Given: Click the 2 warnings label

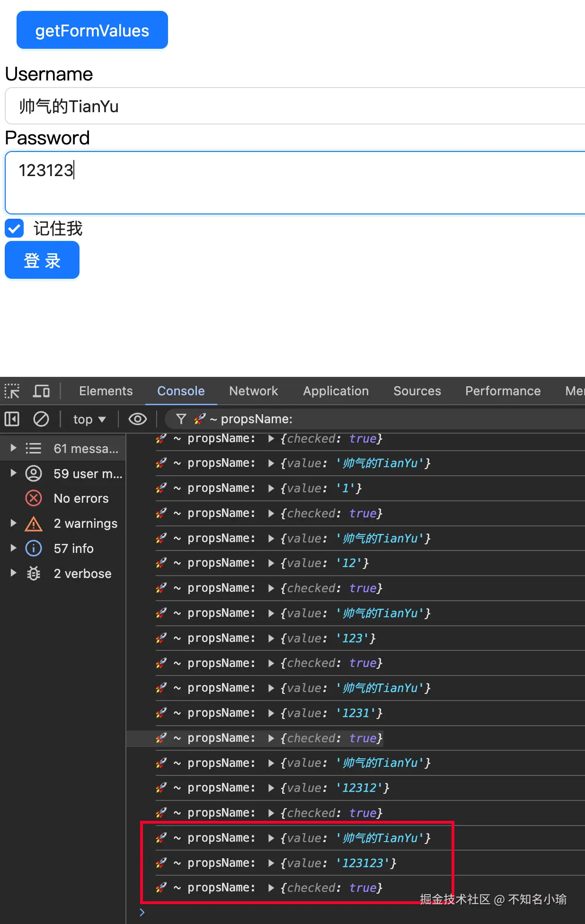Looking at the screenshot, I should point(86,524).
